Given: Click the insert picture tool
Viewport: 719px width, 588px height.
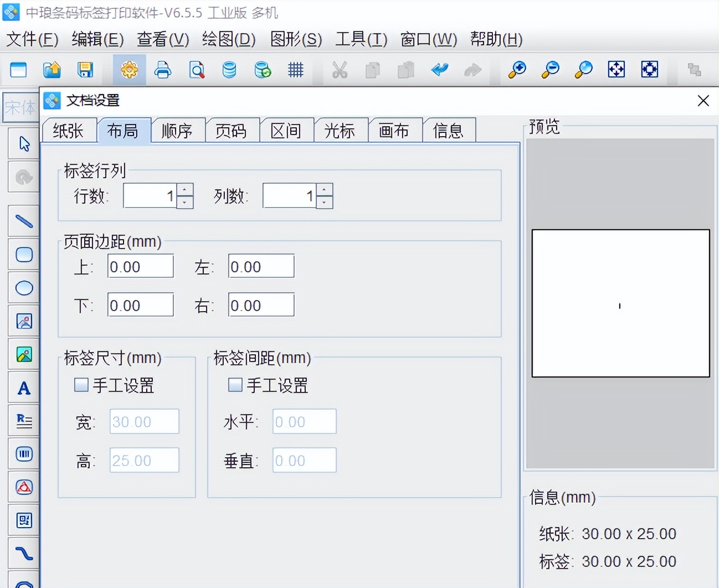Looking at the screenshot, I should coord(23,321).
